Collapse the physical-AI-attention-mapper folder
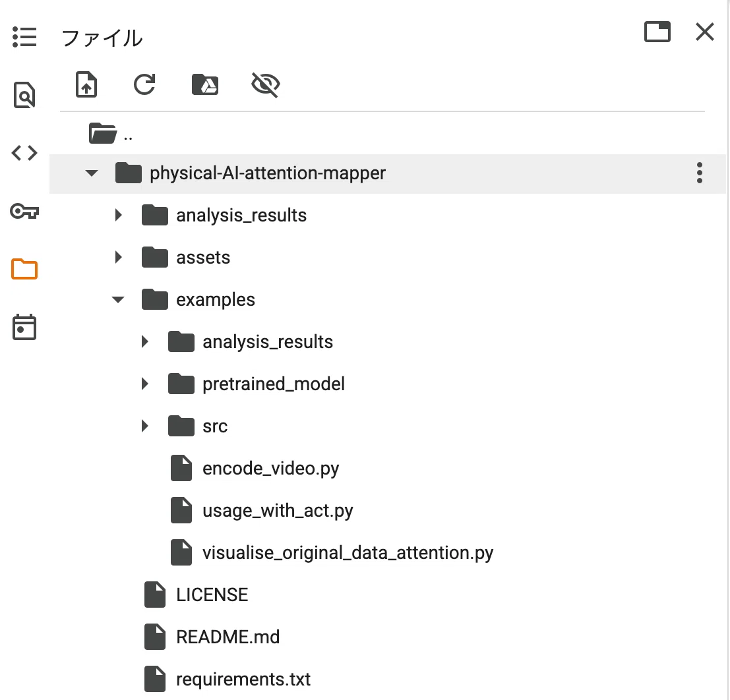Viewport: 730px width, 700px height. coord(92,173)
